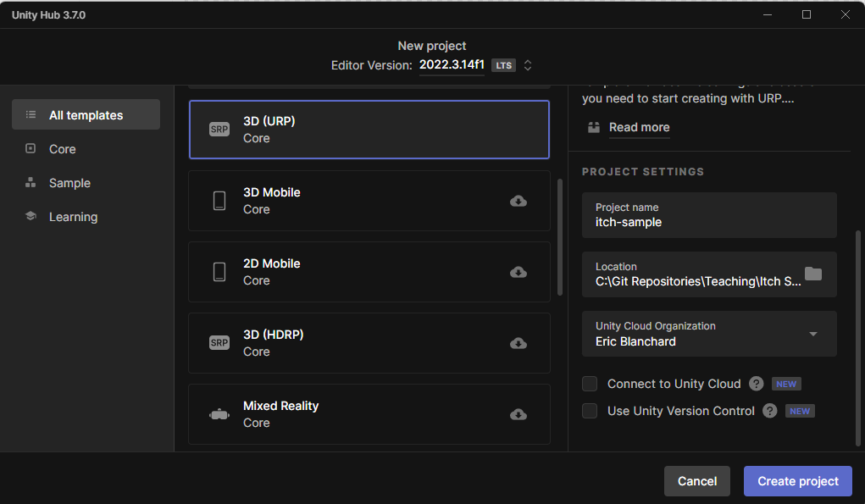Open the Read more link about URP
Screen dimensions: 865x504
pyautogui.click(x=639, y=127)
